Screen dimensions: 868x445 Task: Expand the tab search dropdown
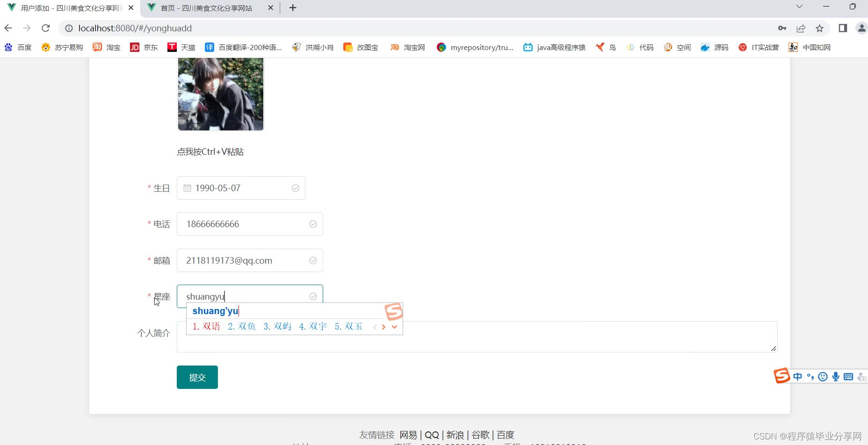(799, 7)
